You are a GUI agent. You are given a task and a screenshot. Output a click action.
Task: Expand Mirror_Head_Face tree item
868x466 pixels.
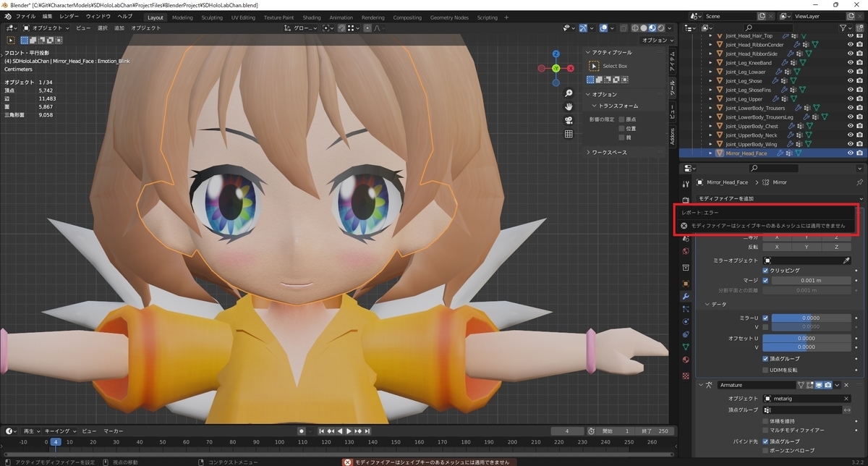pyautogui.click(x=710, y=153)
